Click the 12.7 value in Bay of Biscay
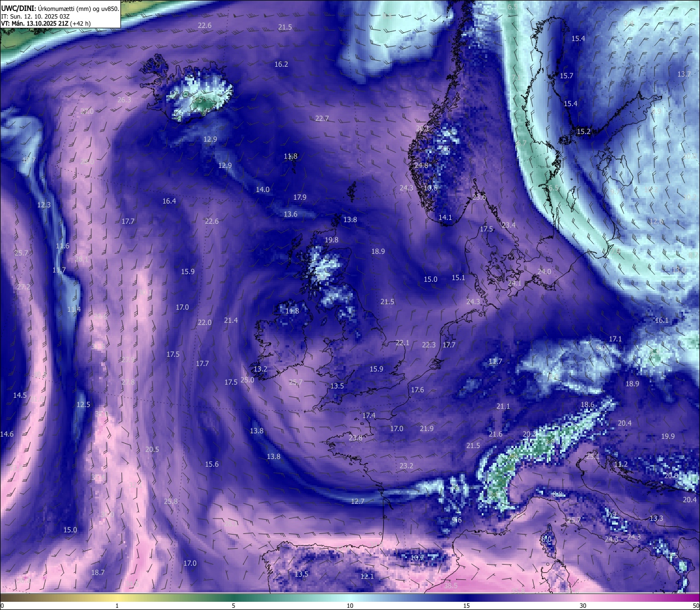 pyautogui.click(x=358, y=501)
